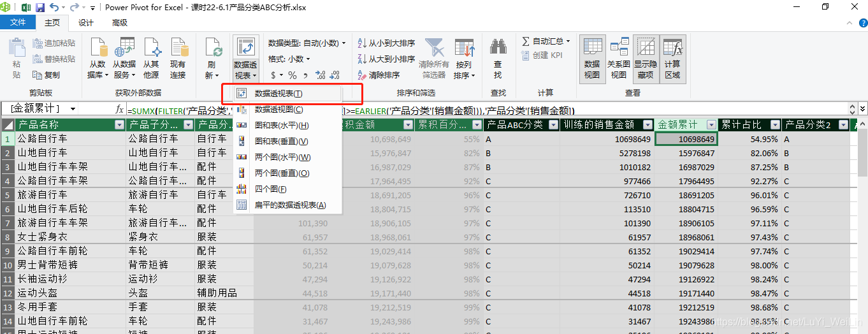The height and width of the screenshot is (334, 868).
Task: Click the 复制 copy button
Action: click(47, 75)
